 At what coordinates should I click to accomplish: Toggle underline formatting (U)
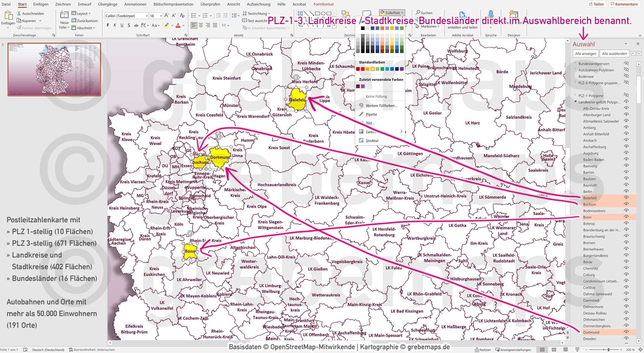[122, 25]
